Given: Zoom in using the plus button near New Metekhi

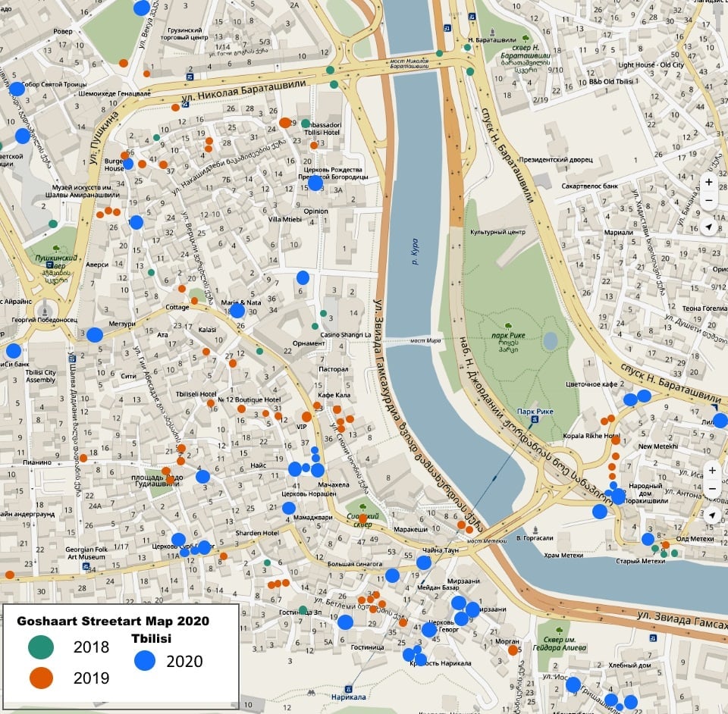Looking at the screenshot, I should [x=712, y=470].
